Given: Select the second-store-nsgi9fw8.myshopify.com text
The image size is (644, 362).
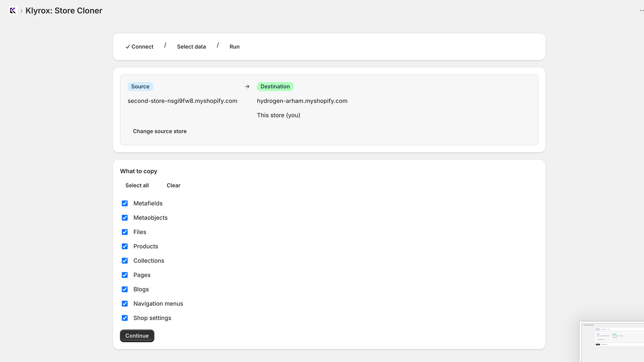Looking at the screenshot, I should tap(182, 101).
